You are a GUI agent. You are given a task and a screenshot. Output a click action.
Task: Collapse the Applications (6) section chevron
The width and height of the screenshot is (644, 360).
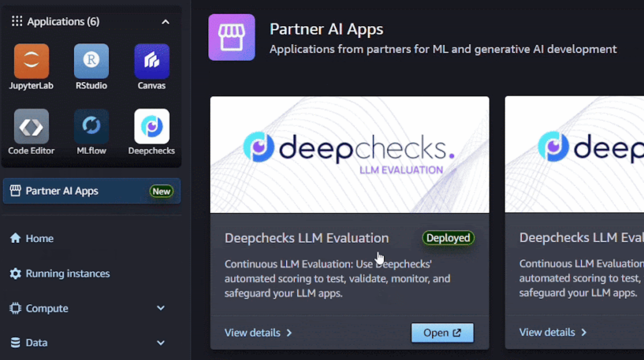tap(166, 22)
